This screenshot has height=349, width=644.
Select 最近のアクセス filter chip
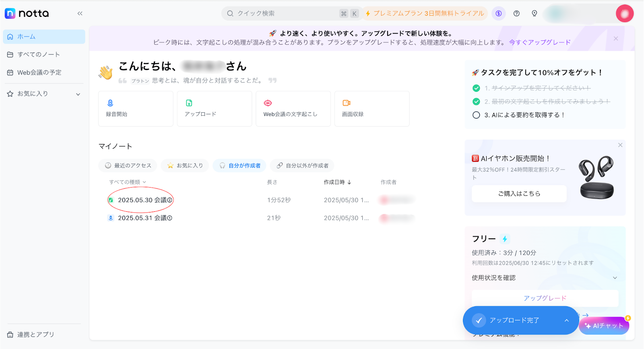(128, 165)
